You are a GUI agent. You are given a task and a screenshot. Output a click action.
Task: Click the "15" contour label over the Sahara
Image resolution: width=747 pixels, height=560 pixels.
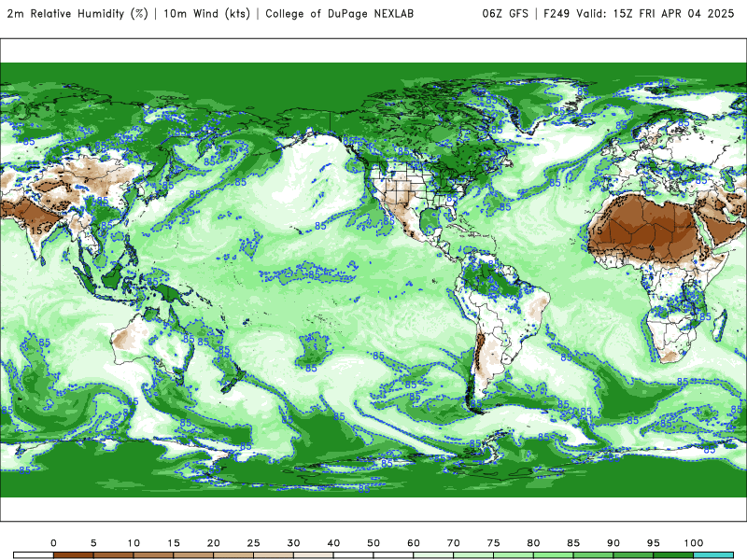pyautogui.click(x=597, y=231)
